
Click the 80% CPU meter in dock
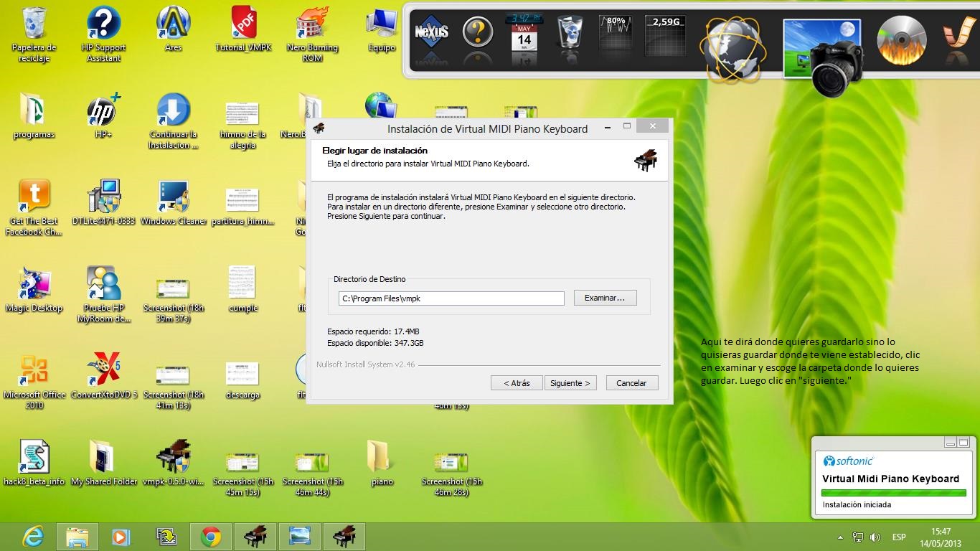(616, 34)
